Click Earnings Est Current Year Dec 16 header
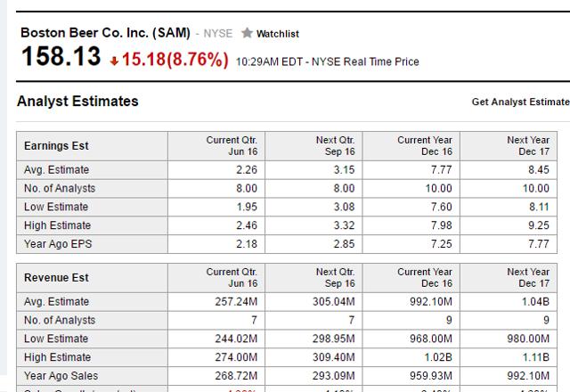The width and height of the screenshot is (570, 392). pyautogui.click(x=411, y=146)
